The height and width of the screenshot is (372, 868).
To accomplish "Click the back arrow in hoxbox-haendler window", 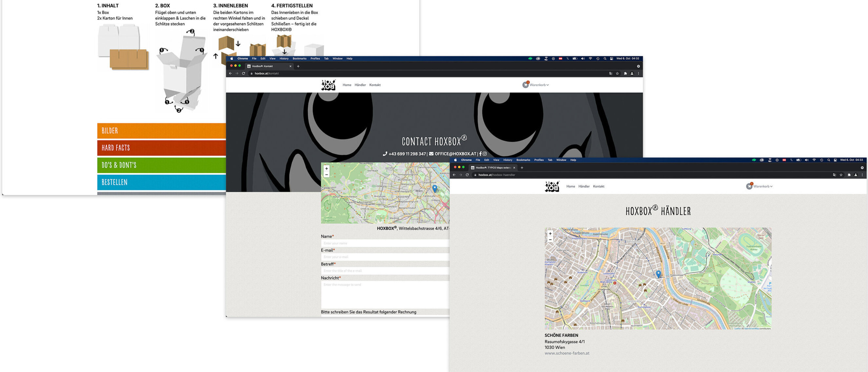I will pyautogui.click(x=454, y=175).
